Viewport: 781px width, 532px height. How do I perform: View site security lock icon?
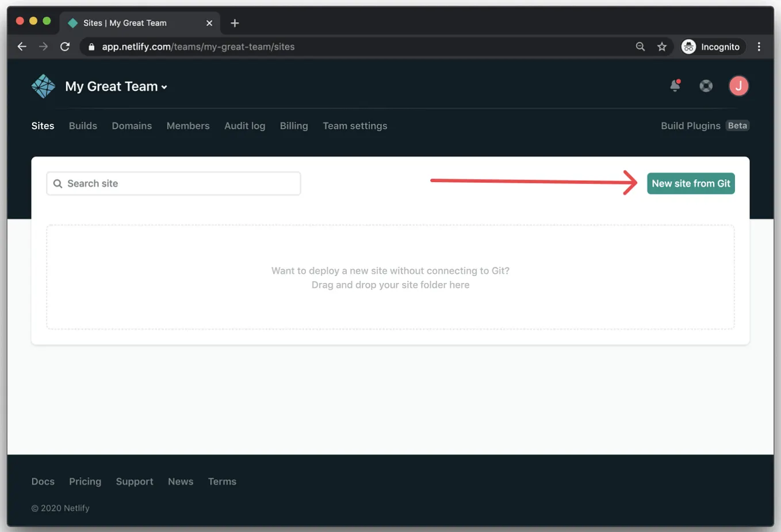(91, 47)
